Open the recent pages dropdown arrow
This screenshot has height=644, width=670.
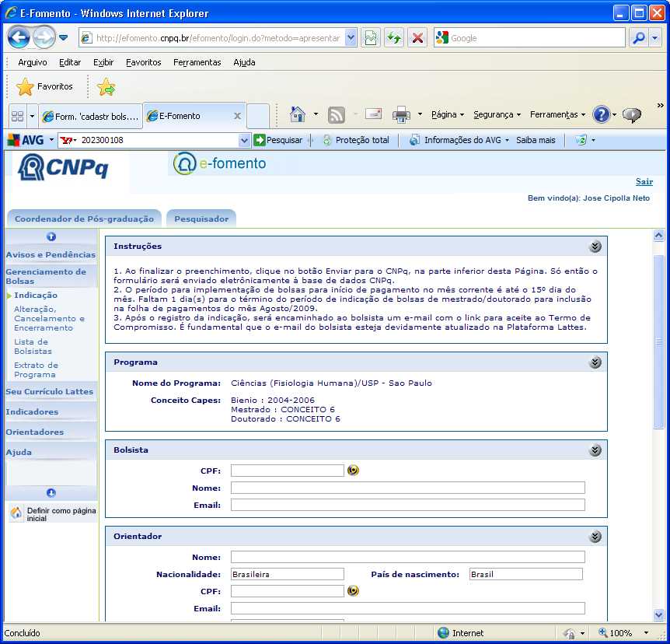pyautogui.click(x=64, y=37)
